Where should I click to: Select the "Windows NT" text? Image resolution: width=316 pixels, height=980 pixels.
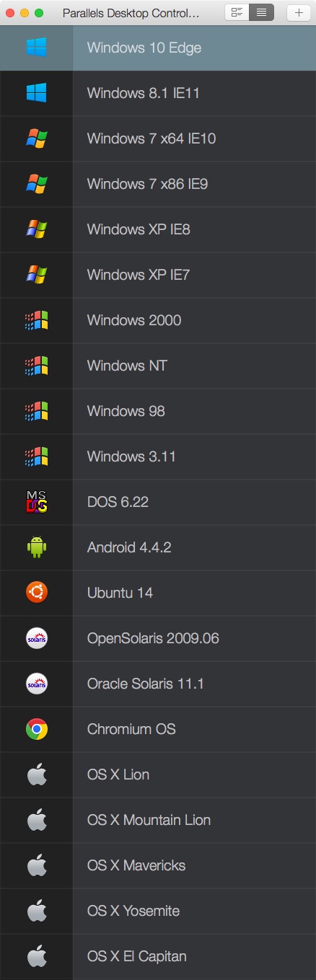click(127, 366)
